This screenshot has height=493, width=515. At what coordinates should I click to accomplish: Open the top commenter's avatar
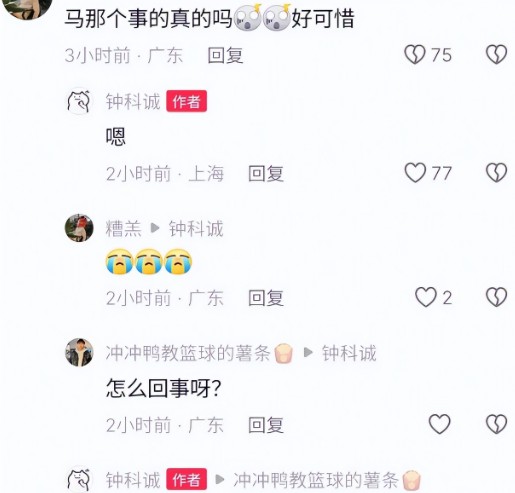(x=27, y=7)
